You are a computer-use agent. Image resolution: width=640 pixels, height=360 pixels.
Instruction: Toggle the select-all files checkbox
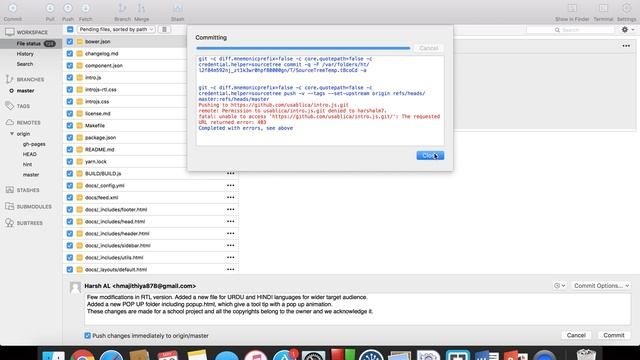[x=70, y=29]
